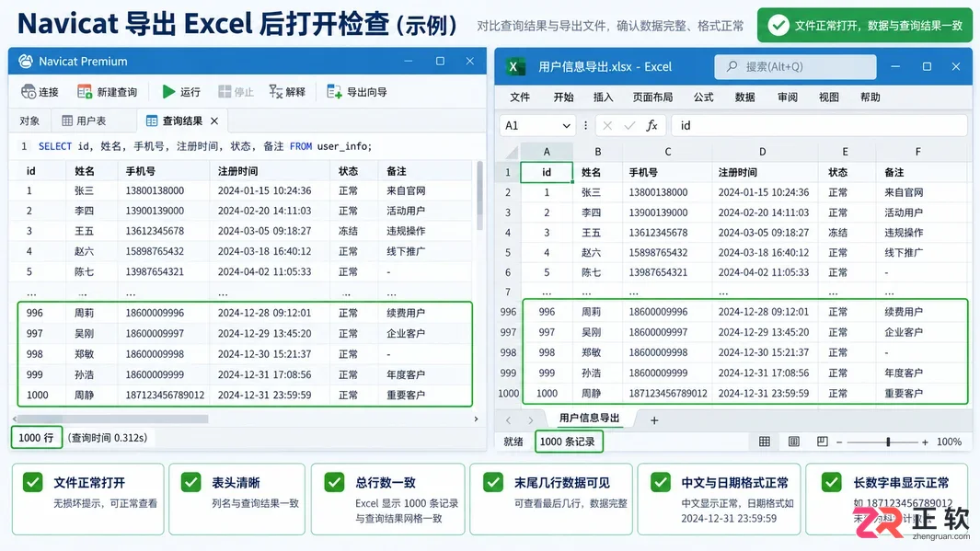Image resolution: width=980 pixels, height=551 pixels.
Task: Open the Excel 文件 menu
Action: (x=519, y=97)
